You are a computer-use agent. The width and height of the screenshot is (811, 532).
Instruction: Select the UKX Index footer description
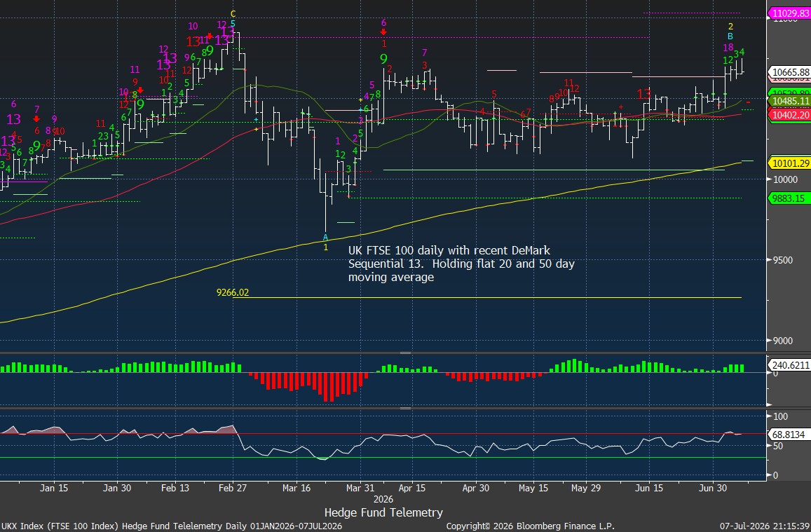click(x=171, y=526)
